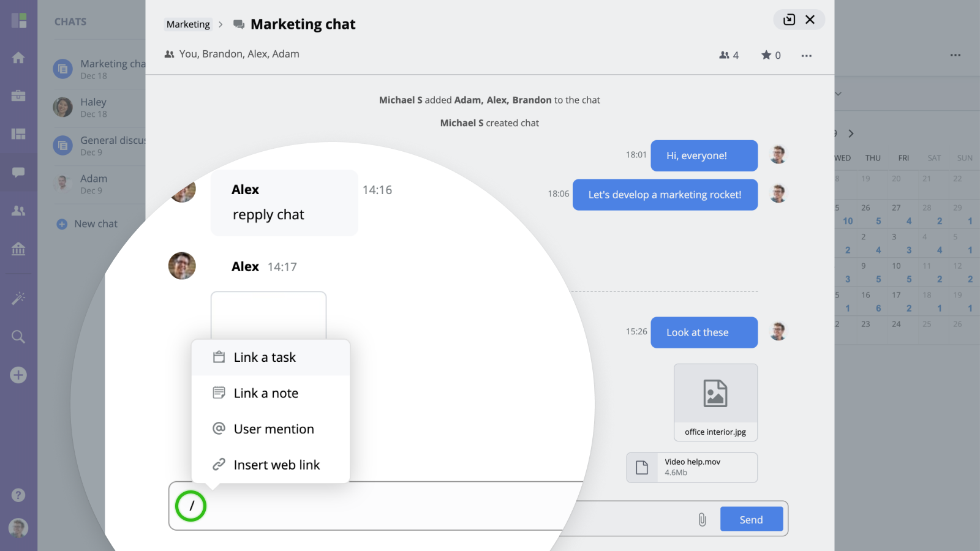
Task: Open the chat more options ellipsis
Action: tap(807, 56)
